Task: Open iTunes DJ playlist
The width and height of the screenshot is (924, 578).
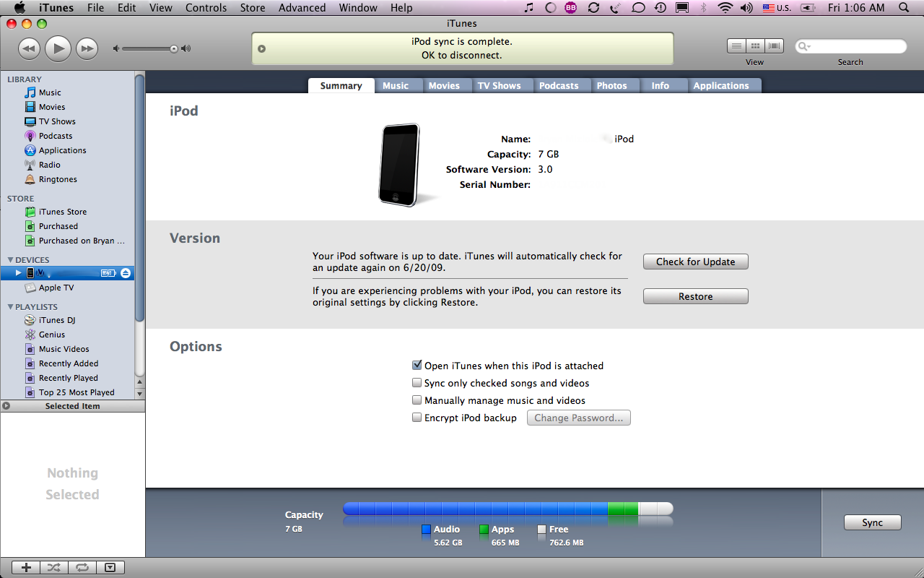Action: pos(57,320)
